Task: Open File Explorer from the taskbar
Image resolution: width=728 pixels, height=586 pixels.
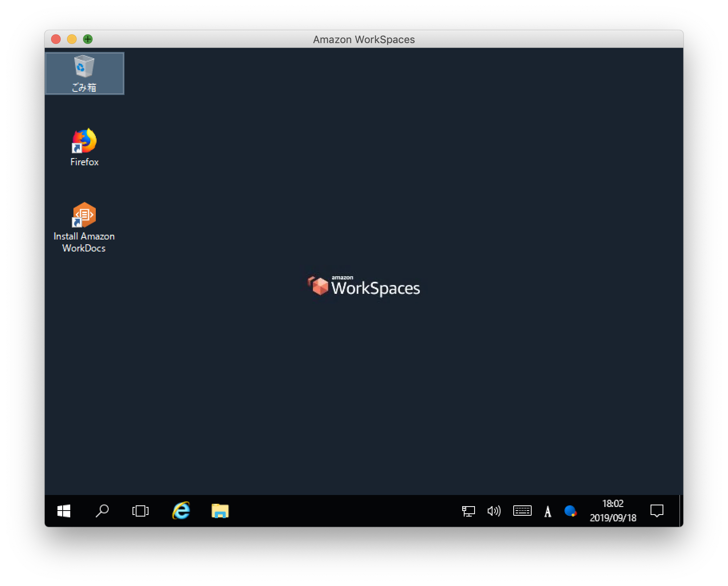Action: [x=220, y=511]
